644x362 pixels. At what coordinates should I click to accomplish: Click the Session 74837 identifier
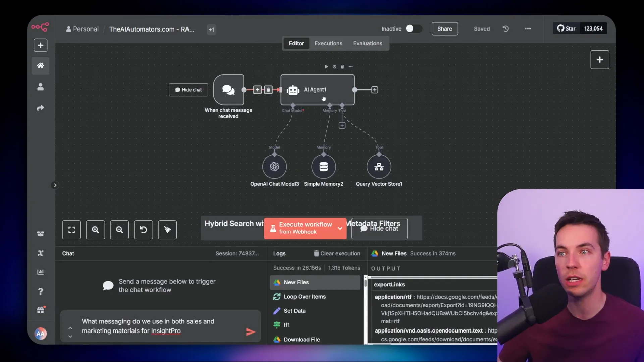pos(237,253)
